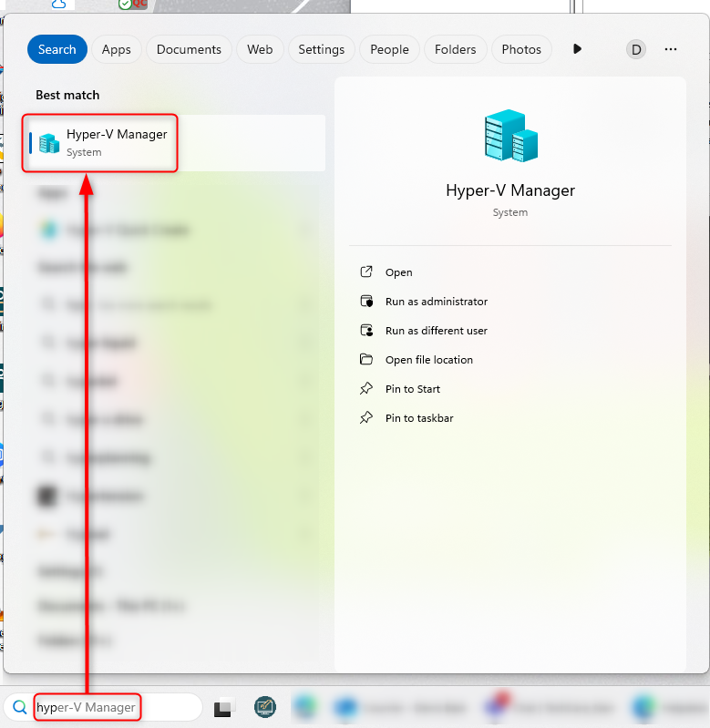This screenshot has height=728, width=710.
Task: Switch to the Settings filter
Action: 322,49
